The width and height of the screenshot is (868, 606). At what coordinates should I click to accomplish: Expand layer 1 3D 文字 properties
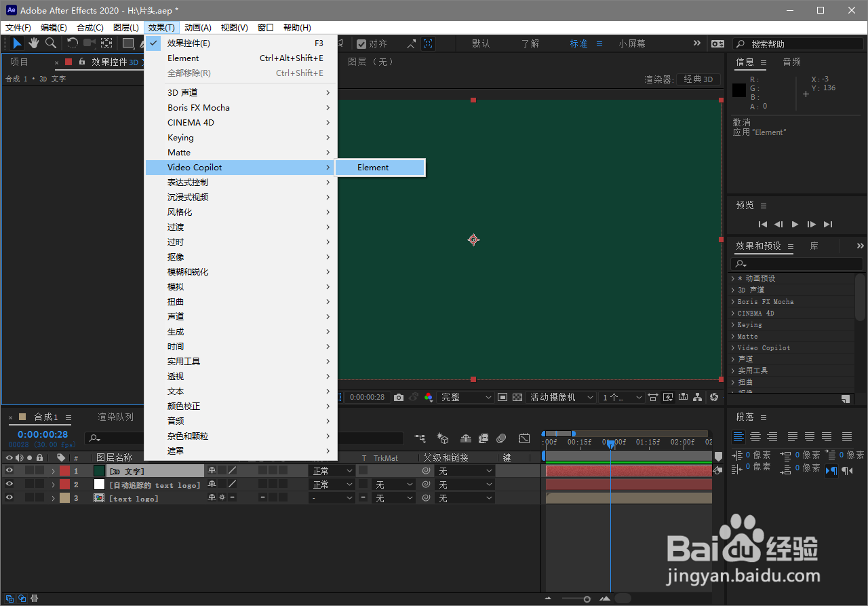[x=53, y=471]
